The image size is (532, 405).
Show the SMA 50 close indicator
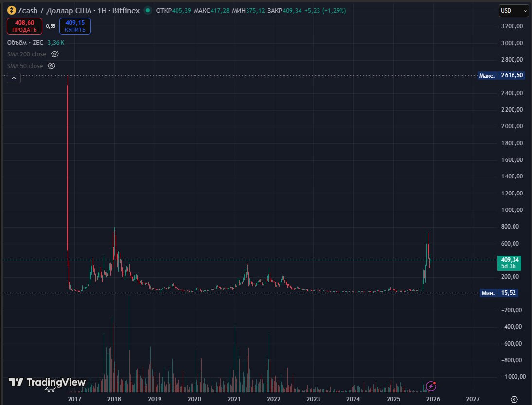point(52,66)
